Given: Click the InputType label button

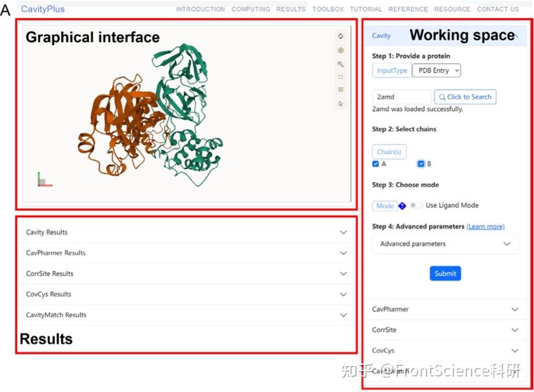Looking at the screenshot, I should point(392,70).
